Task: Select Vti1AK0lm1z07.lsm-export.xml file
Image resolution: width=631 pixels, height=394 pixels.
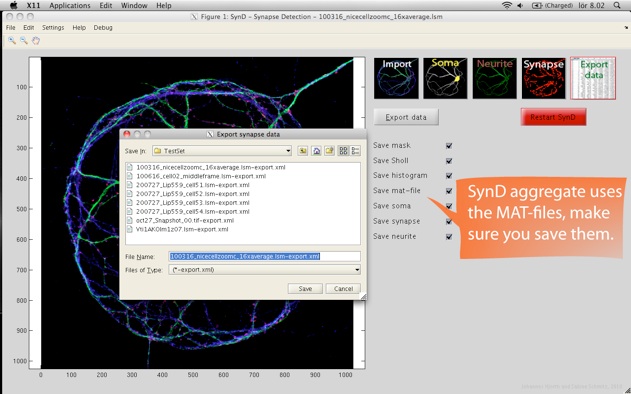Action: pos(177,229)
